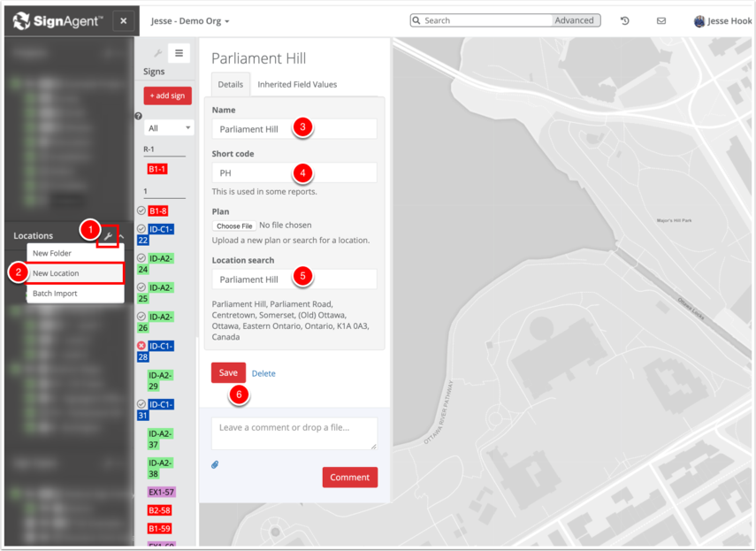Click the paperclip attach icon
This screenshot has width=756, height=551.
click(215, 464)
